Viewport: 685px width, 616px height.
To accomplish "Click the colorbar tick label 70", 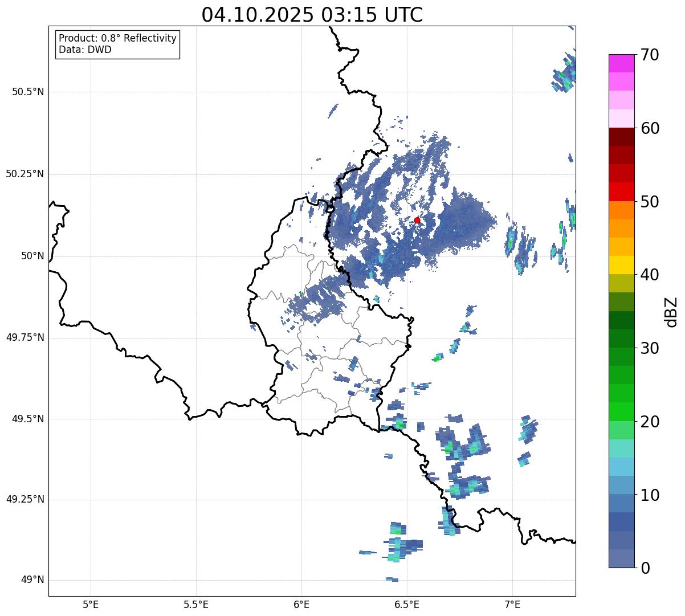I will coord(650,55).
